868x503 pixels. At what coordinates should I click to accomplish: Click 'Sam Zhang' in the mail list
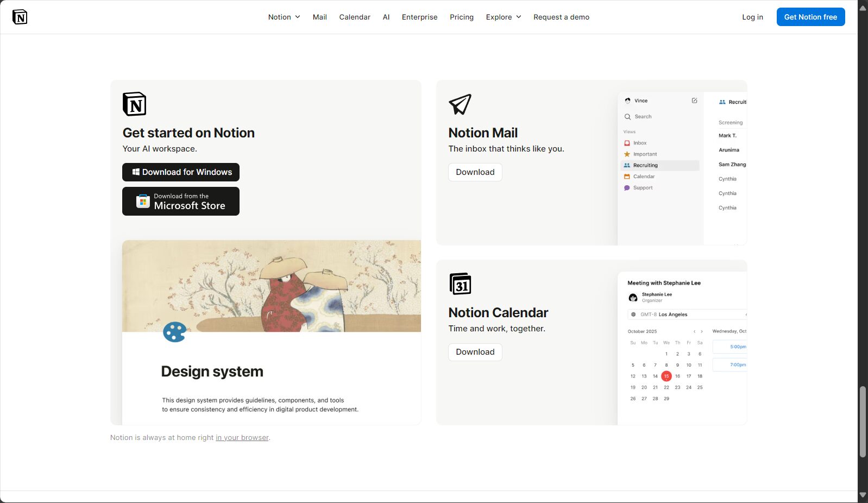[x=732, y=165]
